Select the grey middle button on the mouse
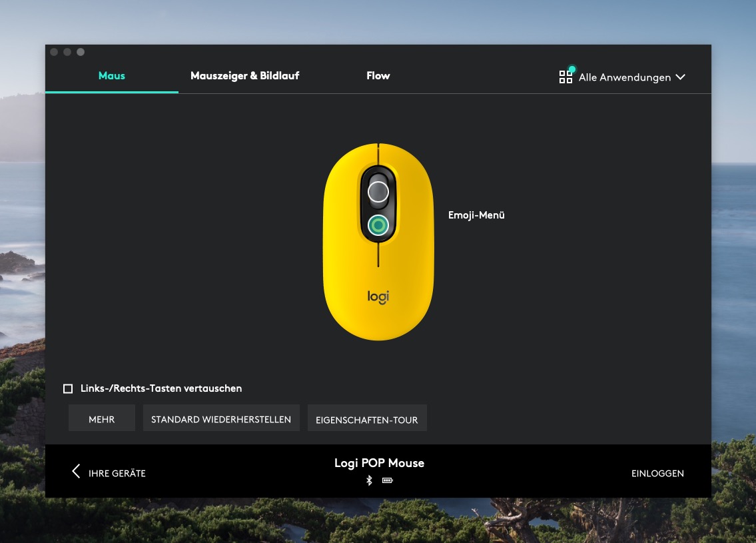Image resolution: width=756 pixels, height=543 pixels. coord(378,192)
